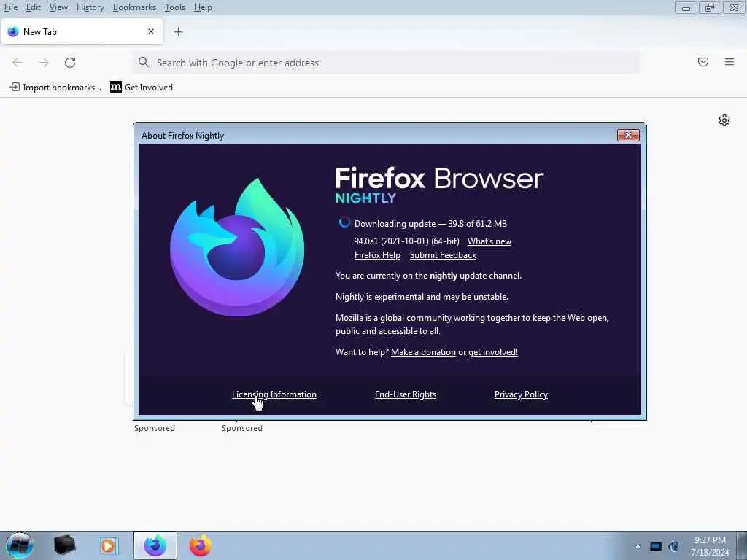Open the Edit menu
Viewport: 747px width, 560px height.
coord(34,7)
